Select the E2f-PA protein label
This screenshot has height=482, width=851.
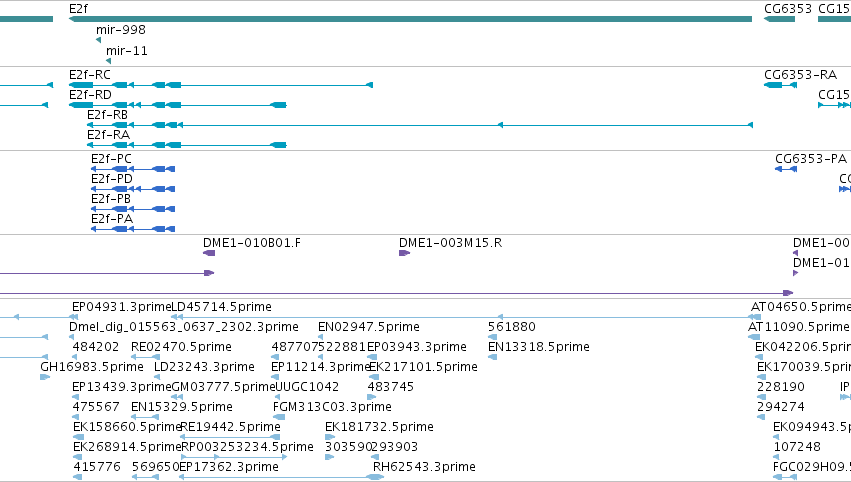(x=112, y=219)
